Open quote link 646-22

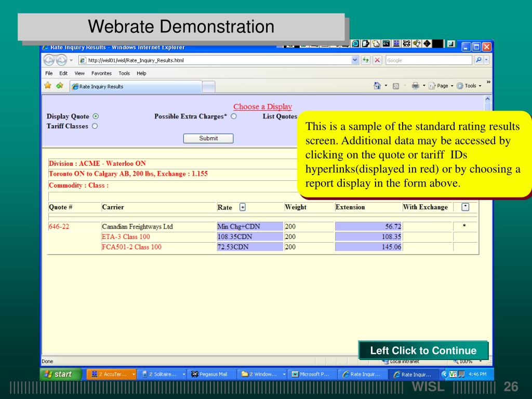pos(59,227)
